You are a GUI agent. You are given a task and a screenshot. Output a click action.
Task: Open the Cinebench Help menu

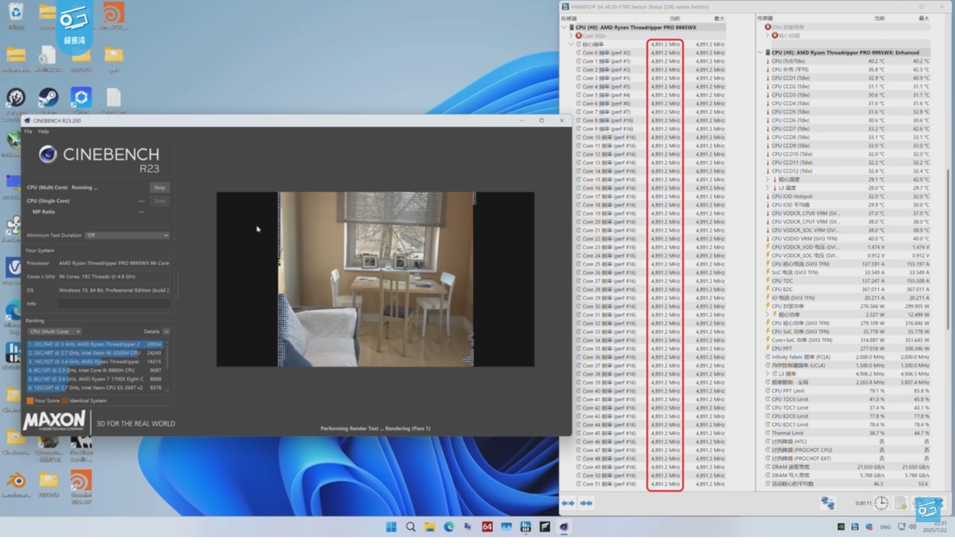point(44,131)
